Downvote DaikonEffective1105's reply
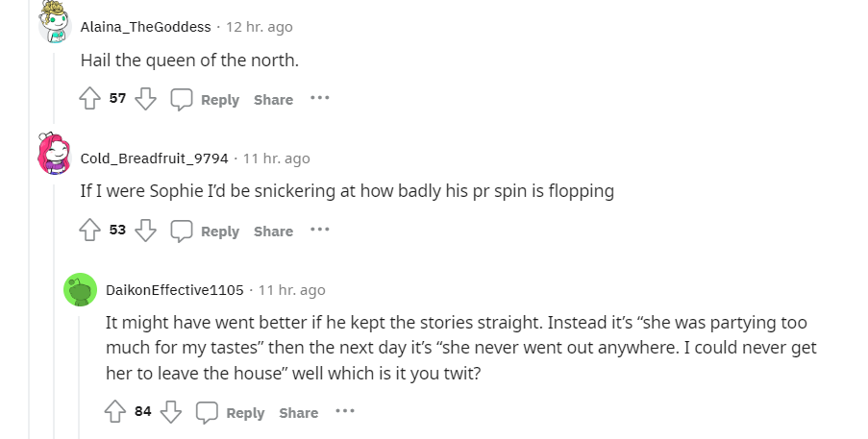The image size is (868, 439). point(171,412)
